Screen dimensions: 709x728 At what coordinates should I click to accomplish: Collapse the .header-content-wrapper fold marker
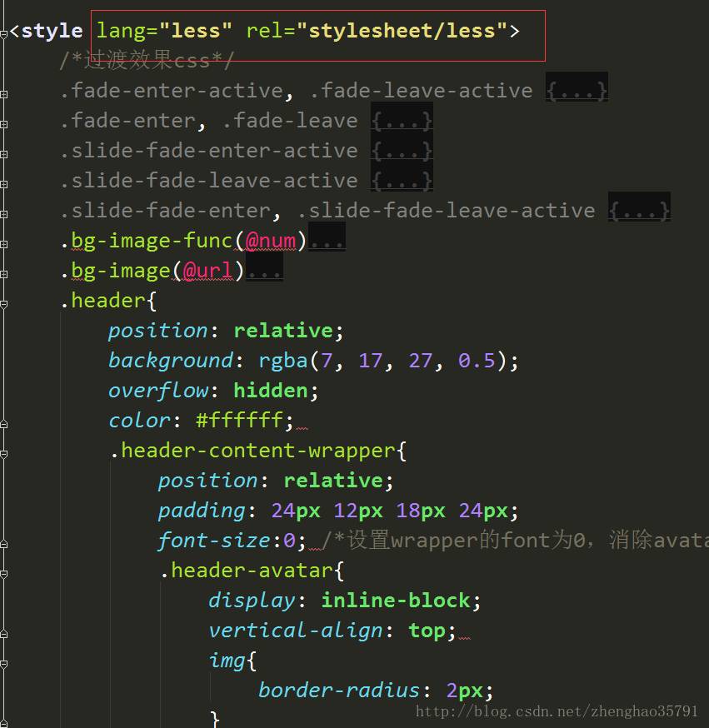(x=3, y=455)
